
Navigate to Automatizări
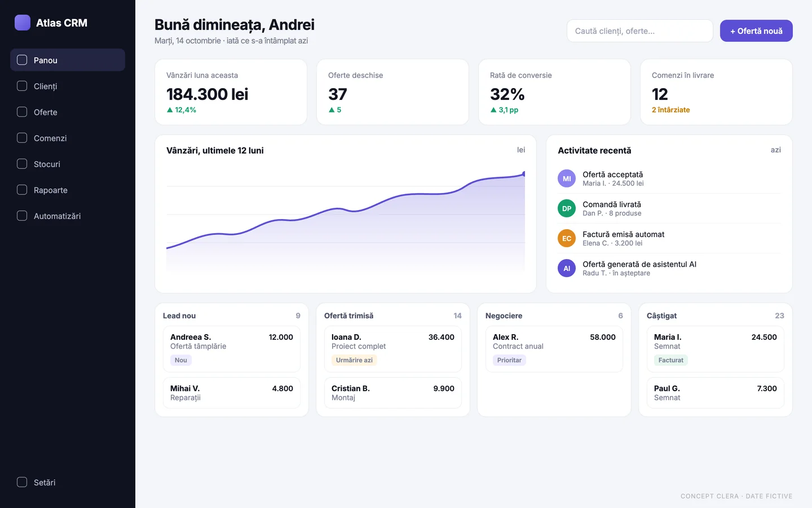coord(68,216)
